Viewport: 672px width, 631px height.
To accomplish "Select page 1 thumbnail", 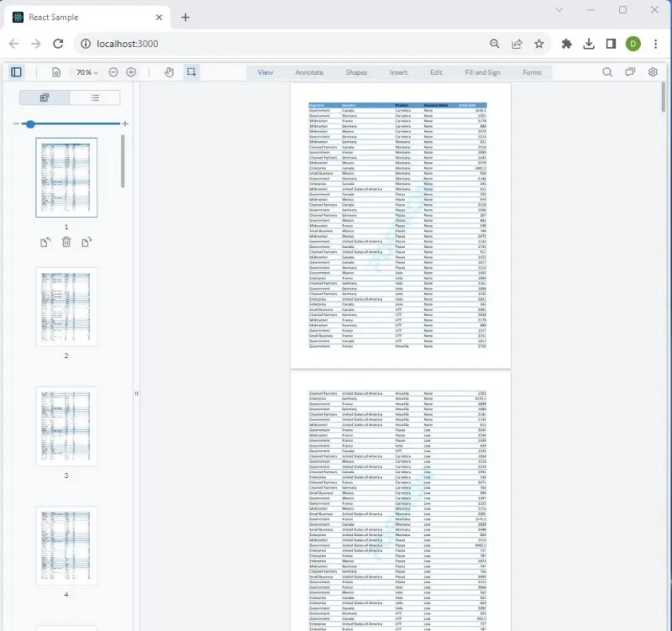I will 66,177.
